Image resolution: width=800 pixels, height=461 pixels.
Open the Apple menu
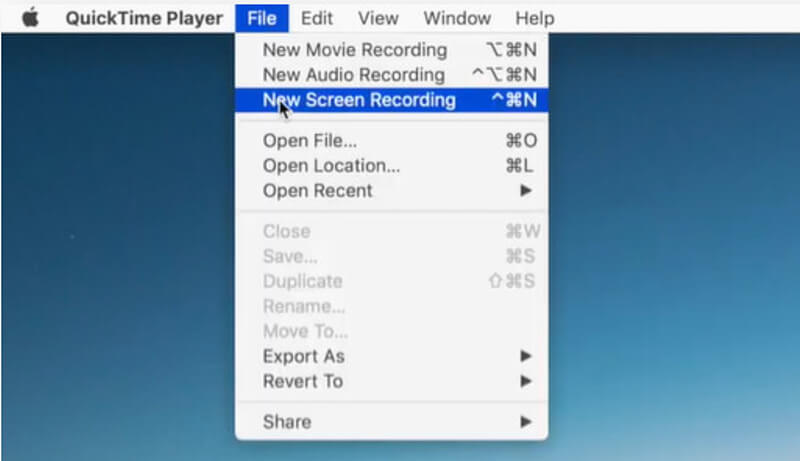(30, 18)
